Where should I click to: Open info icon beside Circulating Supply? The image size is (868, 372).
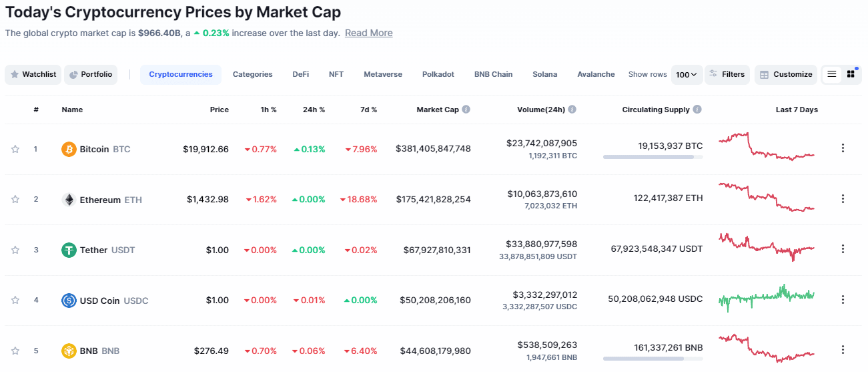(x=697, y=110)
